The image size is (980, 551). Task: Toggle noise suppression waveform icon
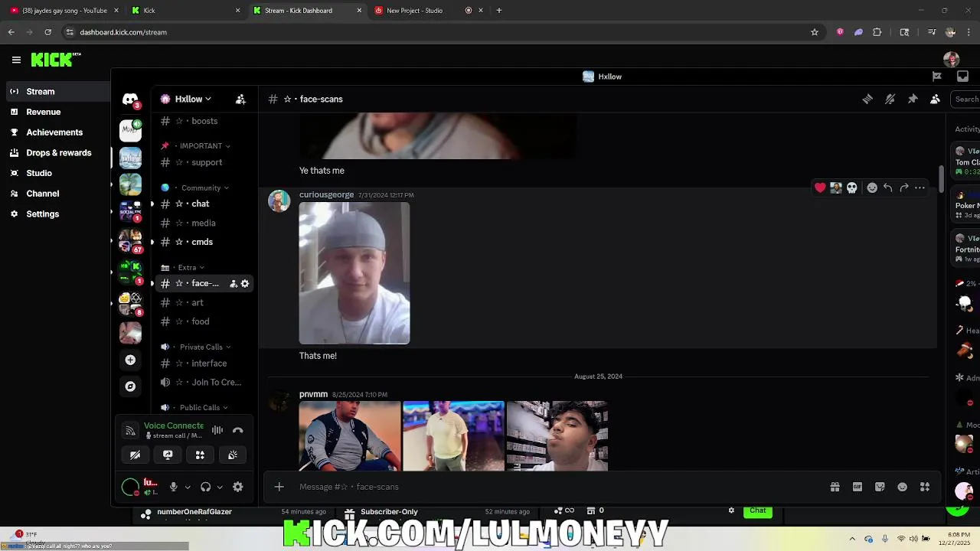[217, 431]
